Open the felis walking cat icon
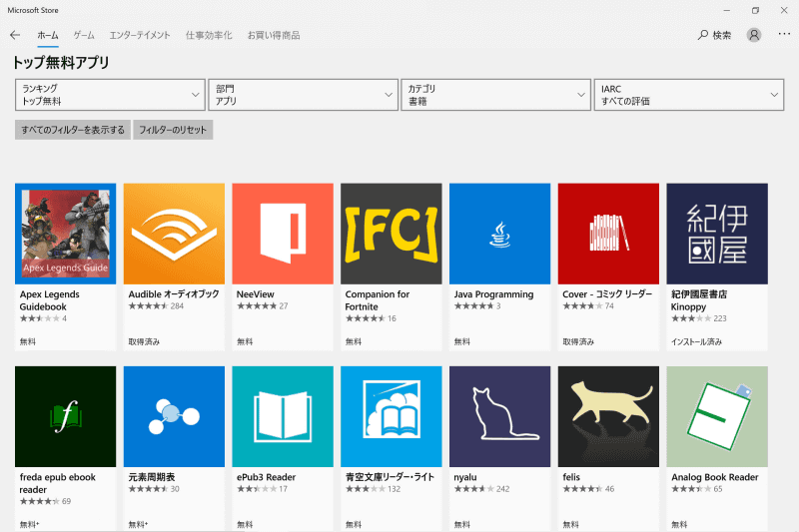Viewport: 799px width, 532px height. tap(608, 416)
